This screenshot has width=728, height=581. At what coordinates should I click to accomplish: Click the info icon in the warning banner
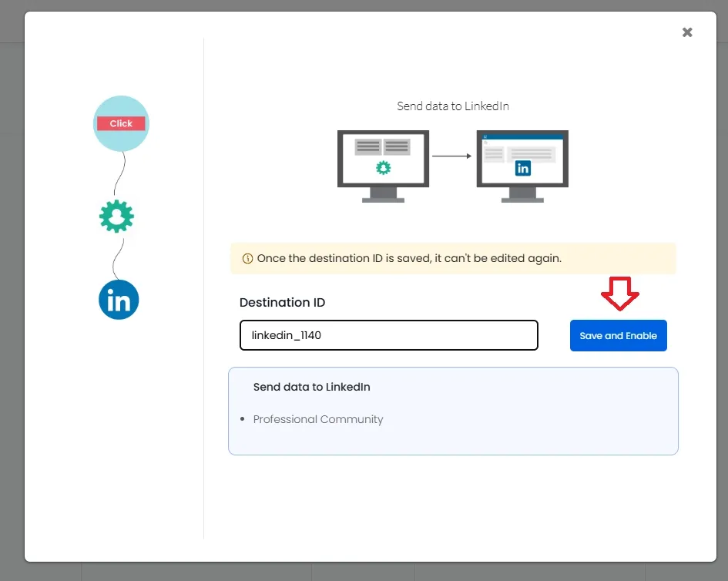(247, 259)
